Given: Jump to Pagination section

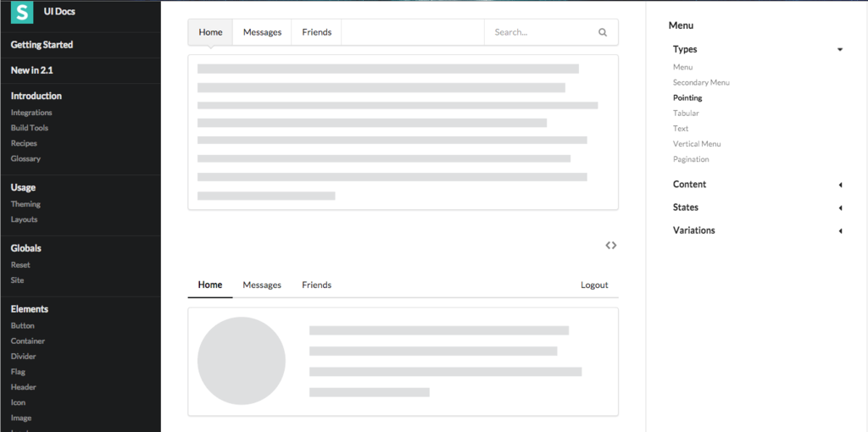Looking at the screenshot, I should [x=691, y=159].
